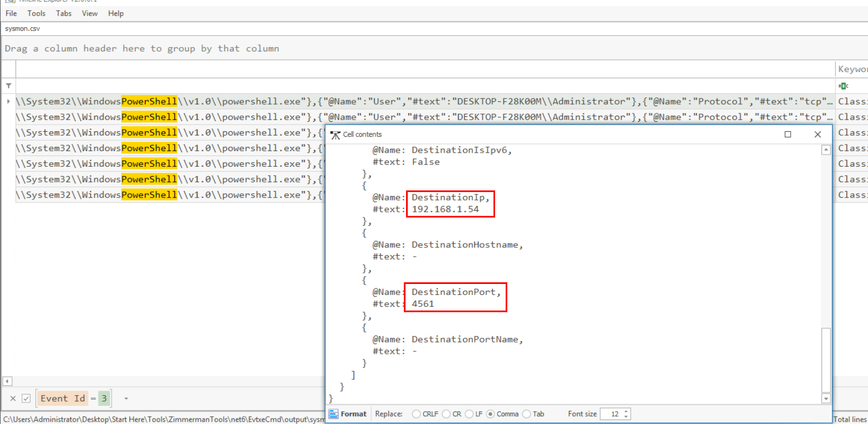
Task: Uncheck the Event Id filter checkbox
Action: tap(26, 399)
